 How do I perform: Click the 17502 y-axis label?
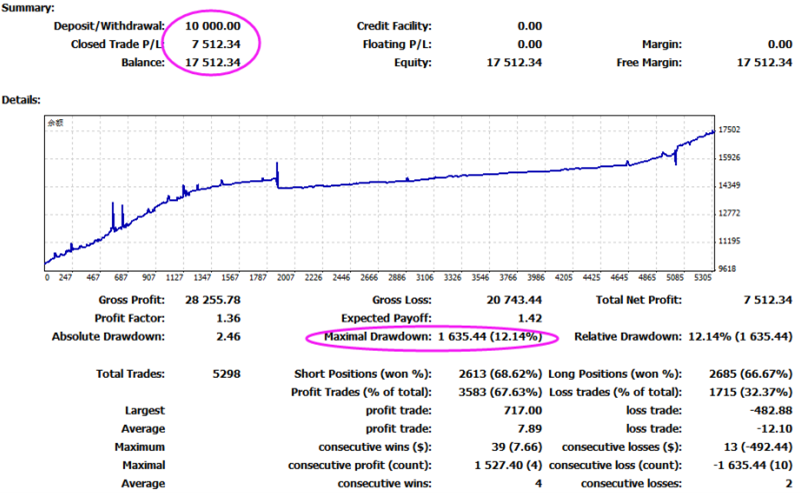(729, 130)
